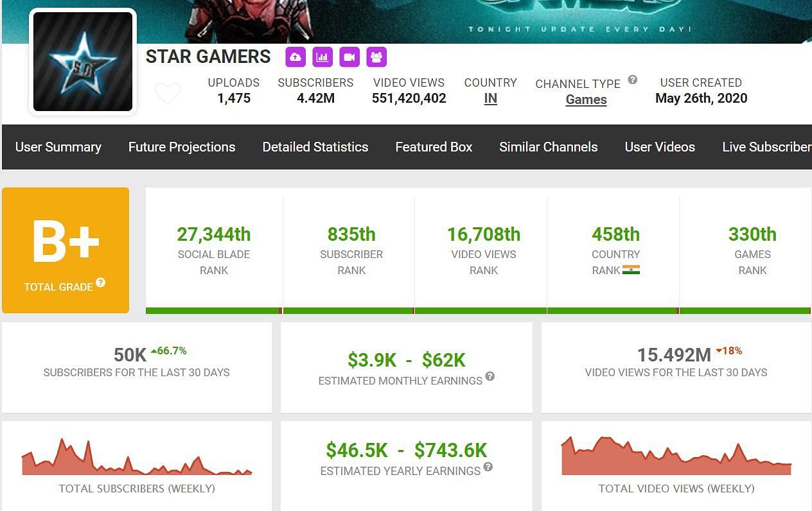This screenshot has height=511, width=812.
Task: Click the 50K subscribers last 30 days value
Action: click(130, 355)
